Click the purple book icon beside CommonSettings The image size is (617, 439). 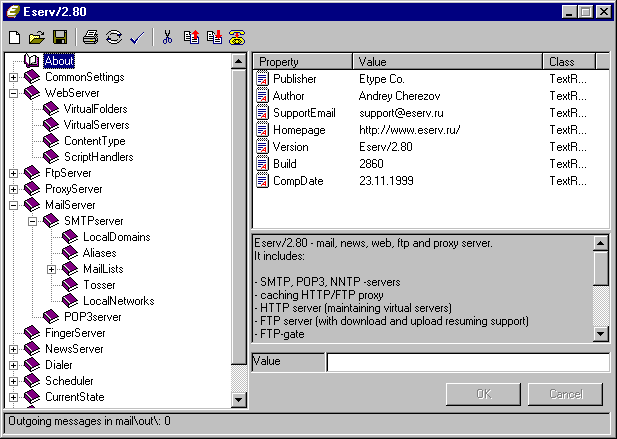(x=32, y=77)
